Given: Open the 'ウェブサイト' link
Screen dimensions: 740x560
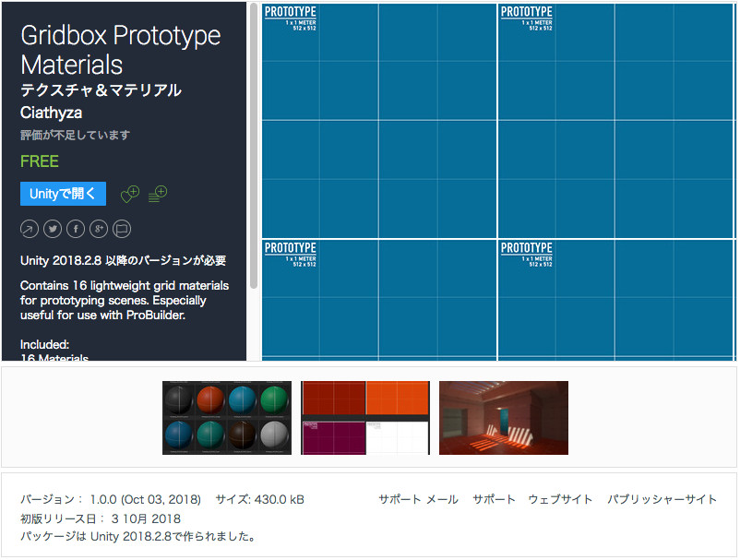Looking at the screenshot, I should coord(560,499).
